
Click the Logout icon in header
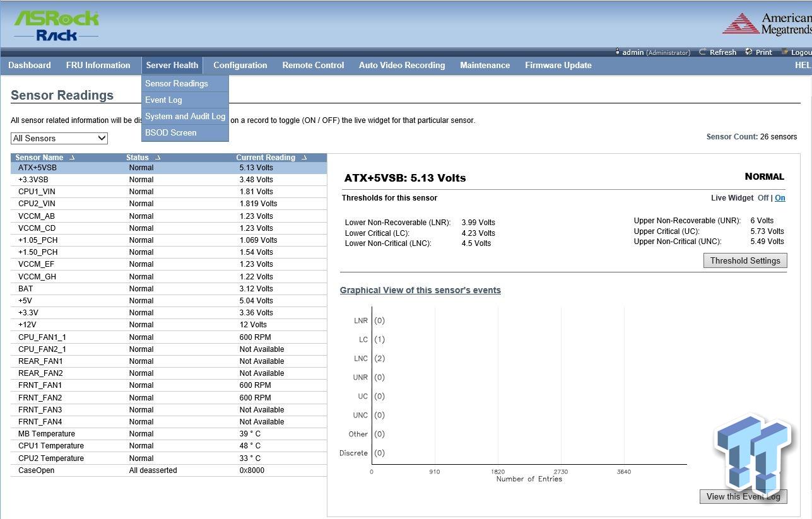tap(785, 52)
